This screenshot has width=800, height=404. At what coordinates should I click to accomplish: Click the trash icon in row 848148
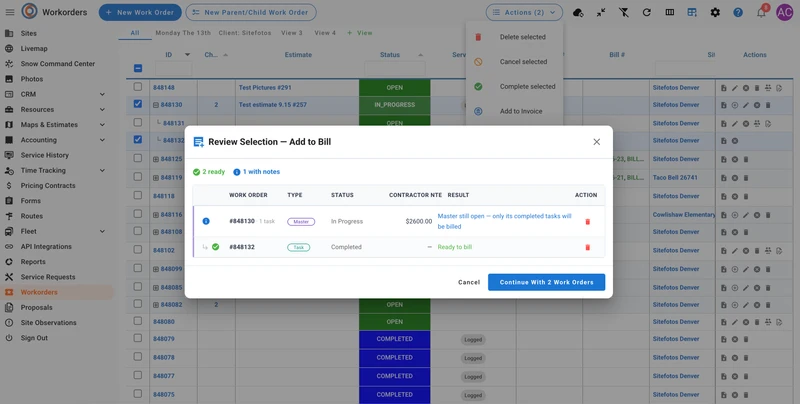[x=757, y=88]
